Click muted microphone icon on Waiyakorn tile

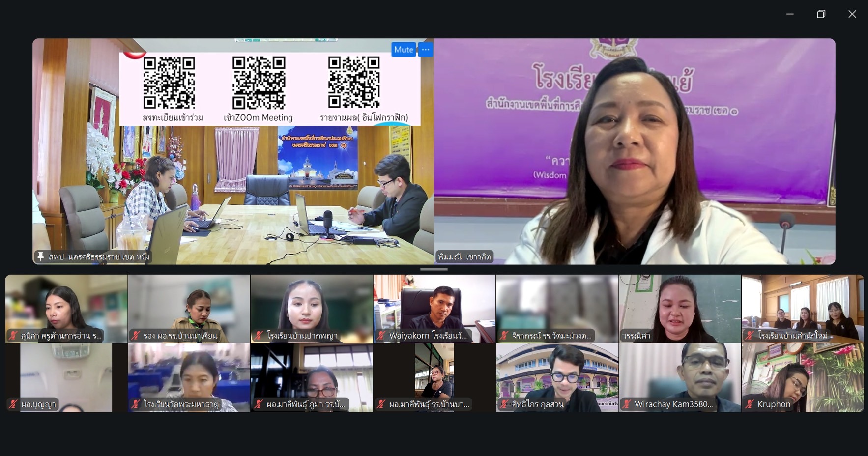pos(381,336)
